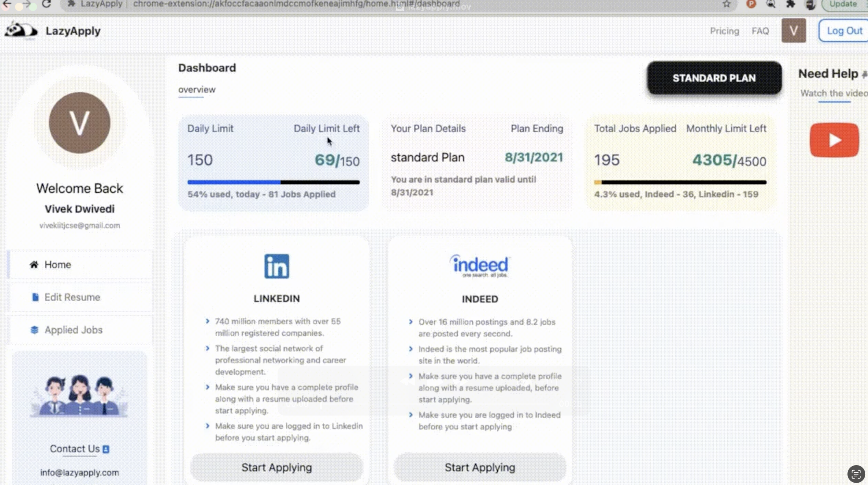Click the Daily Limit Left label
This screenshot has height=485, width=868.
[x=327, y=129]
